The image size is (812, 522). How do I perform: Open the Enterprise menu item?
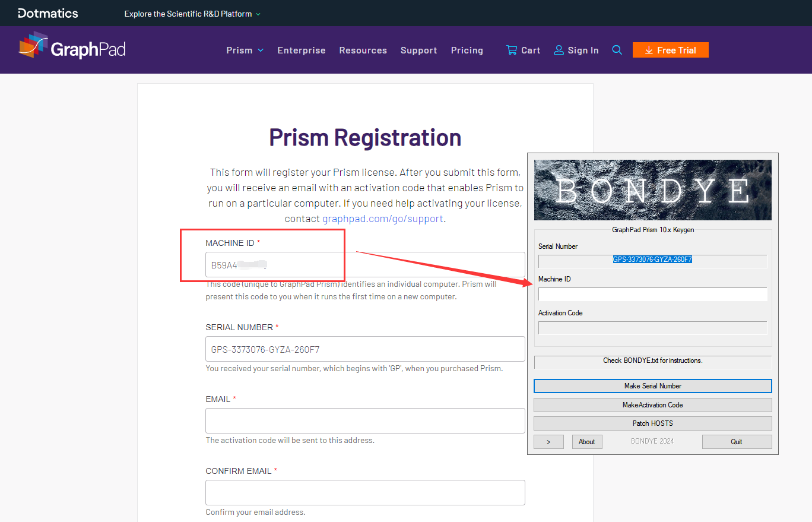pyautogui.click(x=302, y=50)
